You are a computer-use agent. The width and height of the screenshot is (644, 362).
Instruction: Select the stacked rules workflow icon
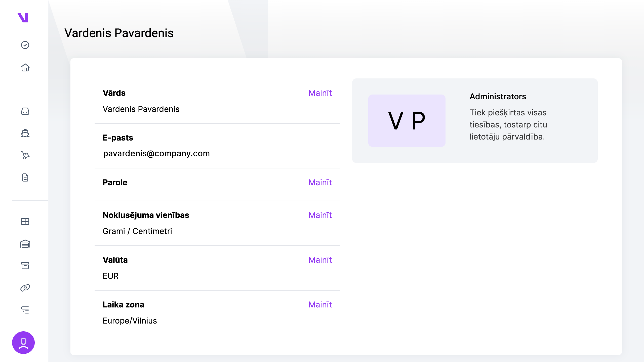(x=25, y=310)
